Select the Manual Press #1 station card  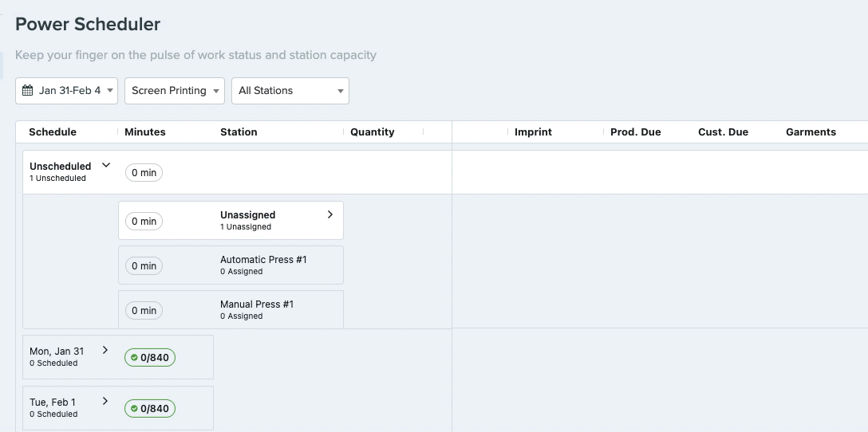(231, 310)
